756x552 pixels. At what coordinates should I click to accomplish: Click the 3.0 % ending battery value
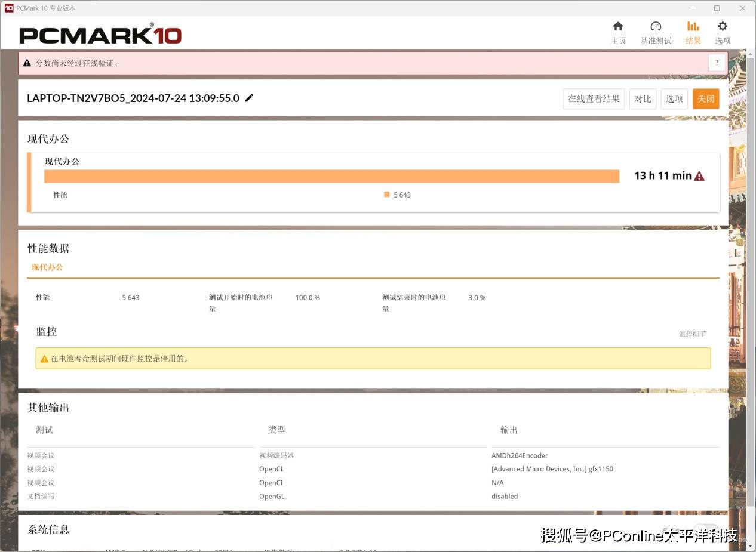[x=477, y=297]
